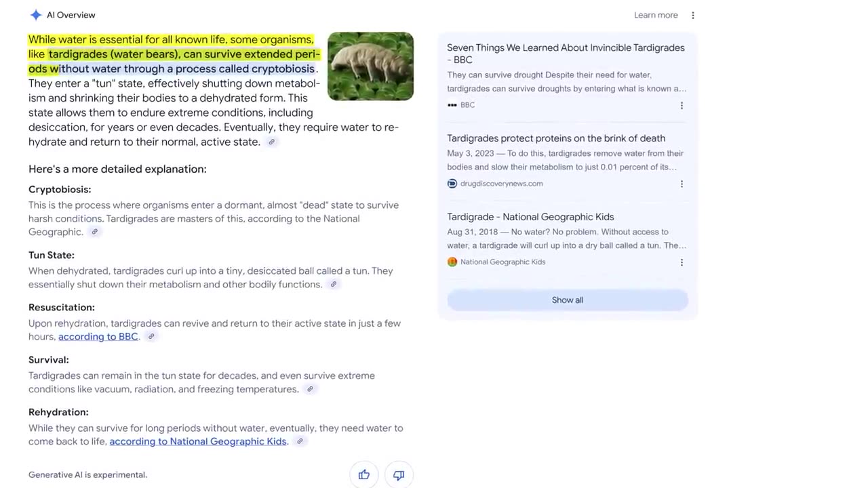This screenshot has height=488, width=868.
Task: Open 'Tardigrades protect proteins on the brink of death'
Action: click(x=556, y=138)
